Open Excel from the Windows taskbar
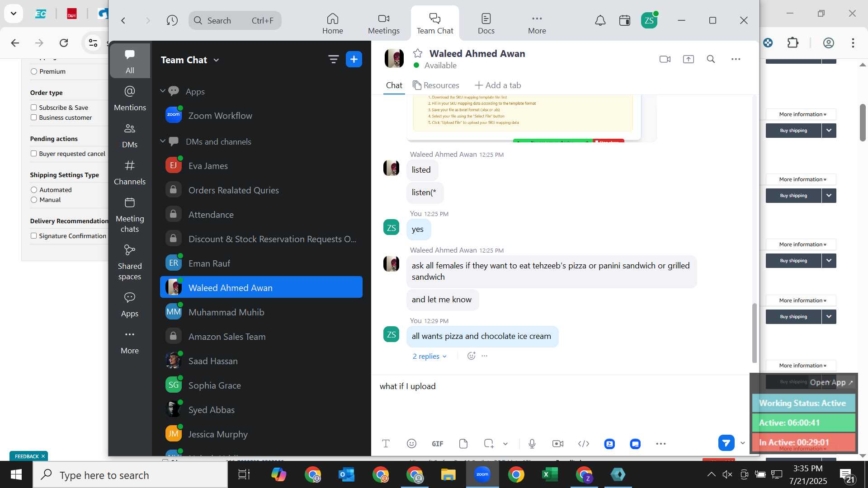 pyautogui.click(x=550, y=474)
